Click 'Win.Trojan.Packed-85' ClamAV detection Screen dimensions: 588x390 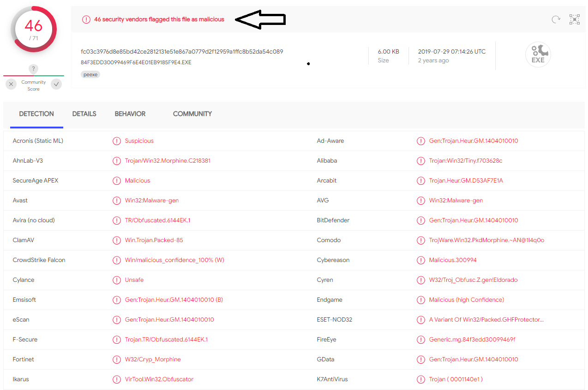[x=154, y=240]
